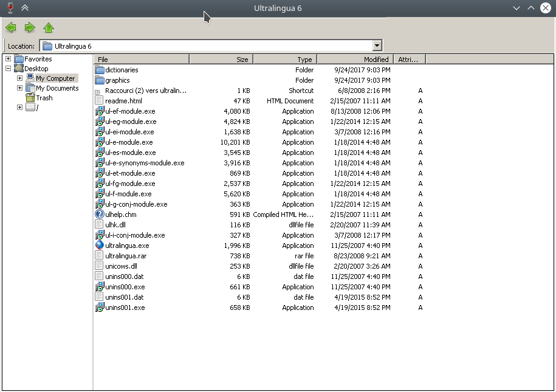Select the dictionaries folder icon
The height and width of the screenshot is (392, 556).
[x=100, y=70]
